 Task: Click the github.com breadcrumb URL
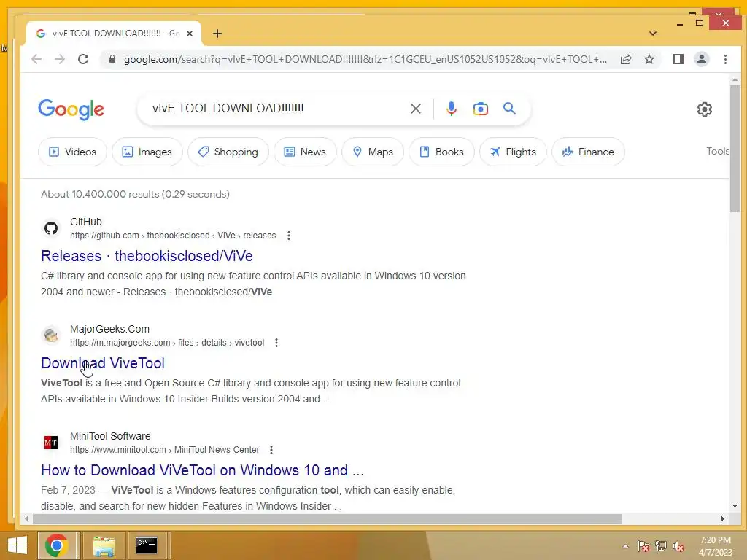pos(173,236)
